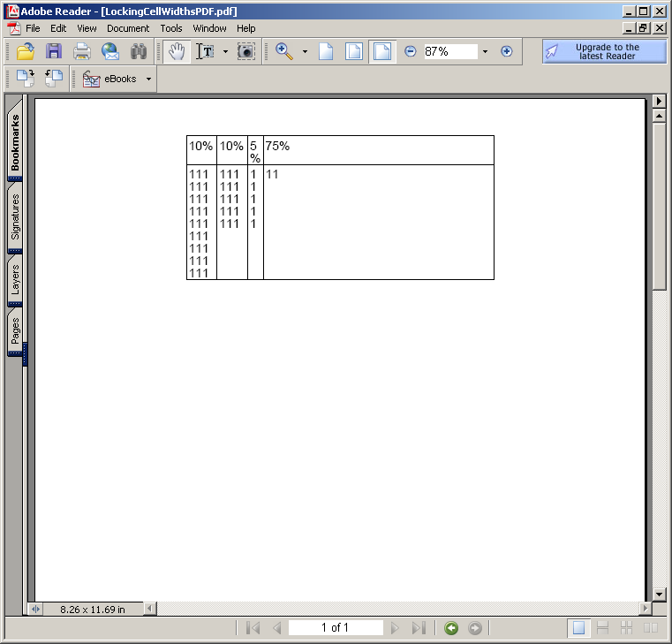672x644 pixels.
Task: Click the zoom out minus button
Action: click(x=410, y=51)
